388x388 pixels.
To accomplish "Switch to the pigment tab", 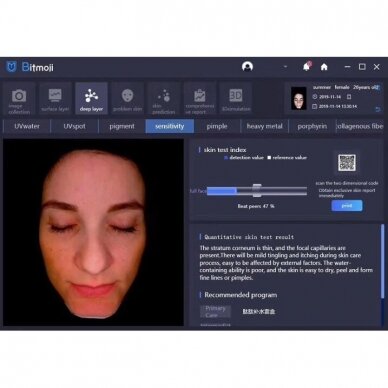I will point(122,126).
